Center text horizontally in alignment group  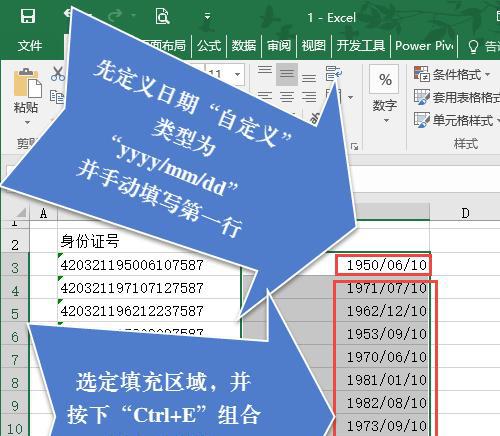[287, 97]
